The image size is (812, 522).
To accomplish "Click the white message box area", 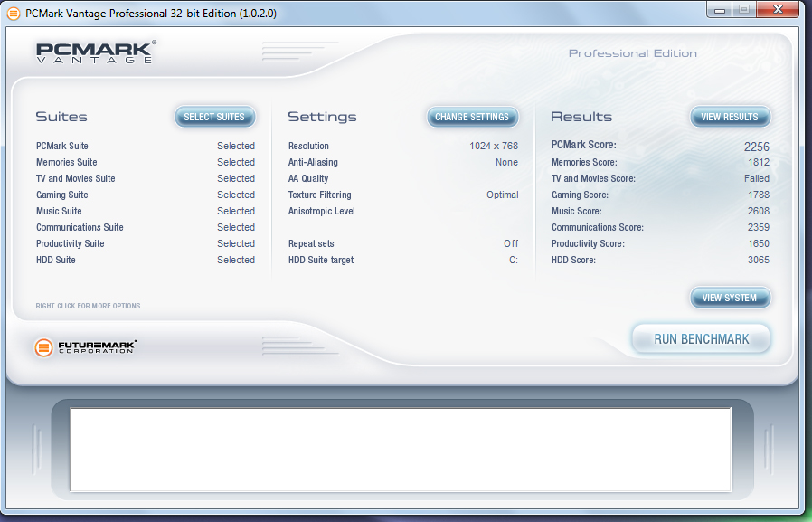I will pyautogui.click(x=401, y=450).
